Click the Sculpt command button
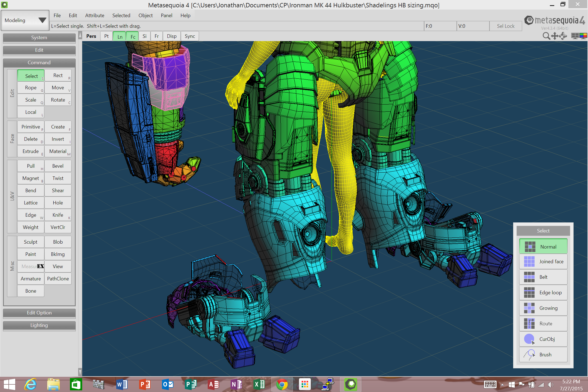 click(31, 242)
